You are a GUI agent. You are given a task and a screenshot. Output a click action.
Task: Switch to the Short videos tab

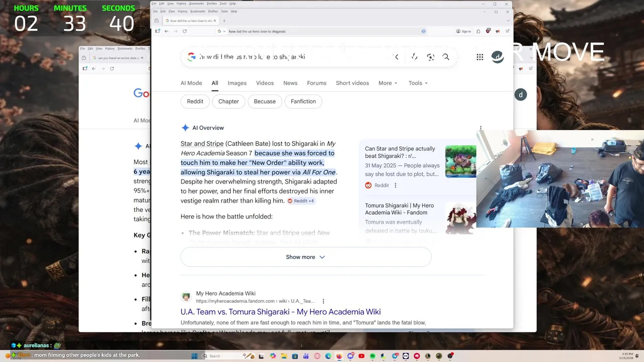coord(352,83)
